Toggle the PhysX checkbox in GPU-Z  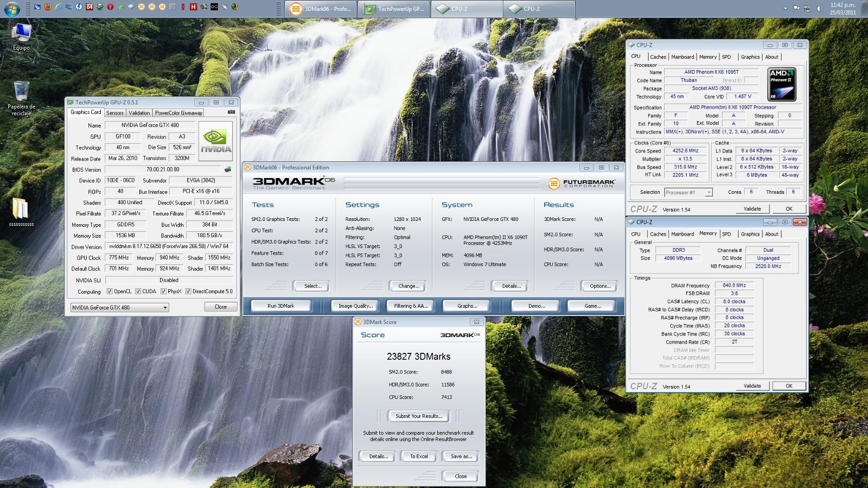click(x=163, y=291)
